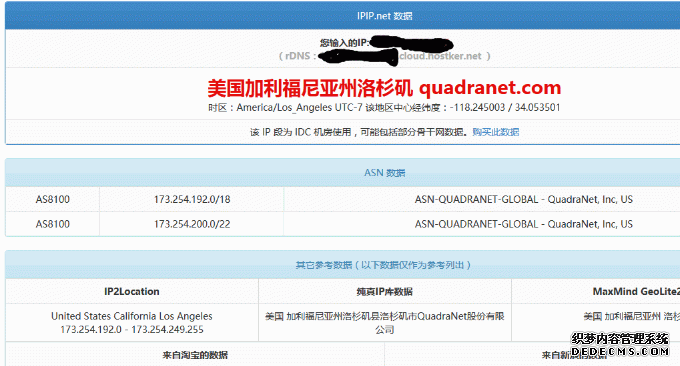Select AS8100 in the 173.254.192.0/18 row

tap(52, 199)
